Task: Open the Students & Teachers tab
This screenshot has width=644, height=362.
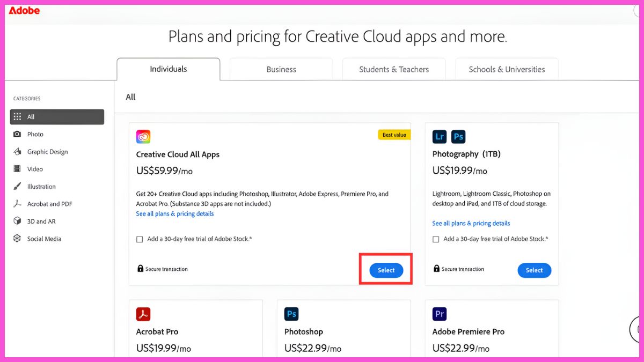Action: tap(394, 69)
